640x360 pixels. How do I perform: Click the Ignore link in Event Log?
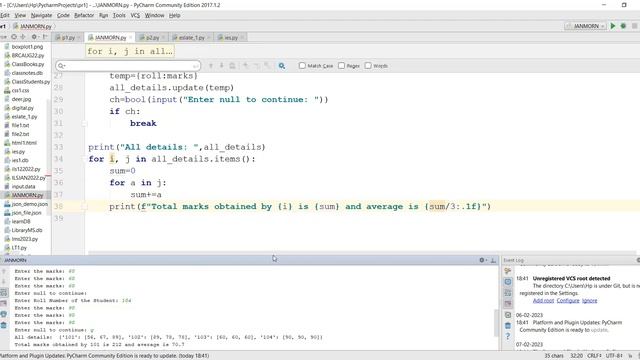pos(589,301)
